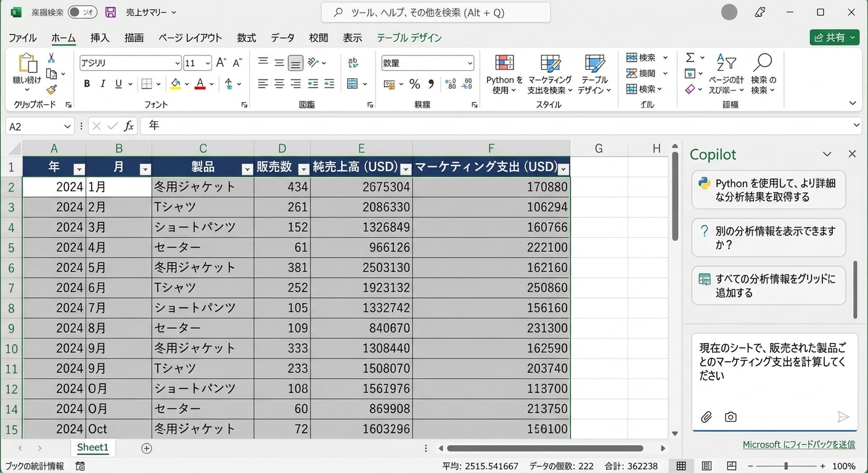868x473 pixels.
Task: Click the search box in title bar
Action: tap(436, 12)
